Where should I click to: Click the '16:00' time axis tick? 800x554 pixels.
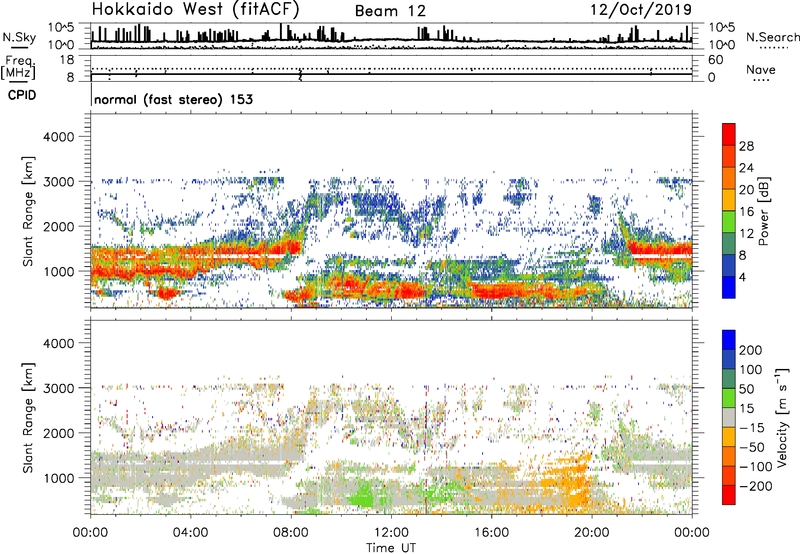click(x=491, y=533)
